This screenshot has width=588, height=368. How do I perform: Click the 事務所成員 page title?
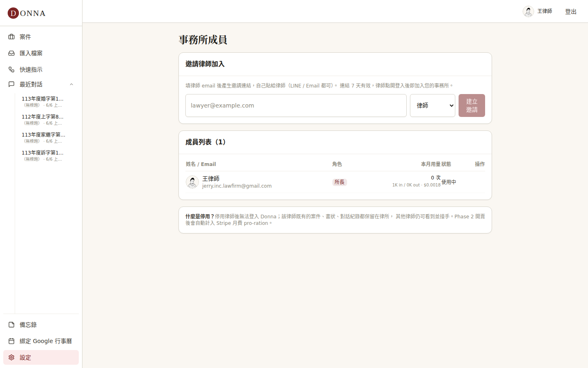coord(203,40)
